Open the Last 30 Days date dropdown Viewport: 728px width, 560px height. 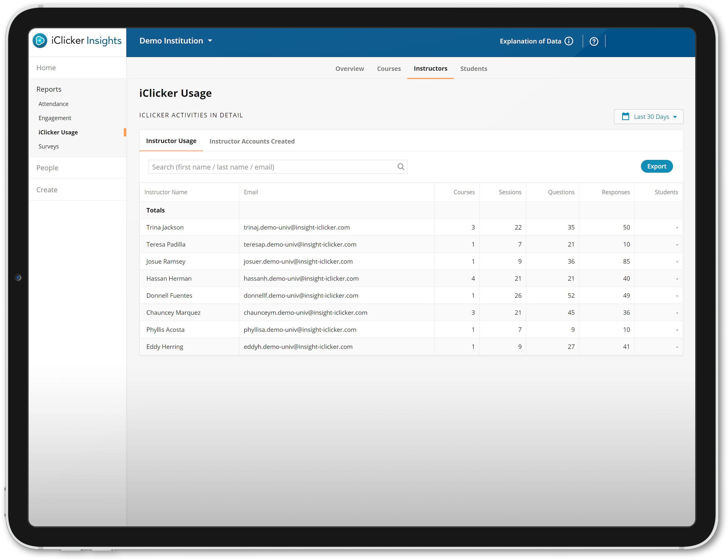pos(648,117)
